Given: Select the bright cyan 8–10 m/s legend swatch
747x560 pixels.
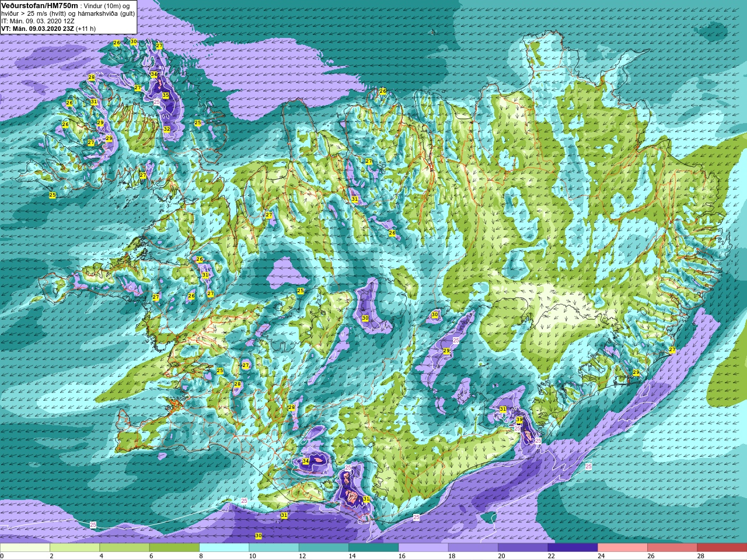Looking at the screenshot, I should coord(224,548).
